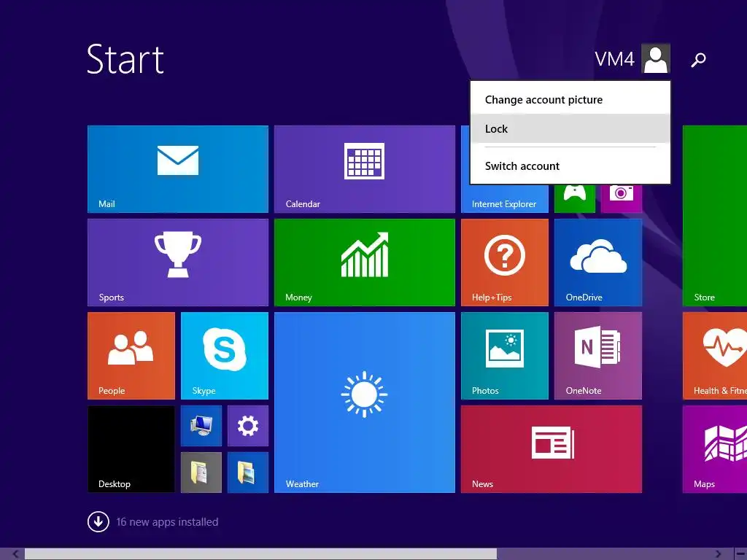
Task: Open the Sports tile with trophy
Action: coord(178,262)
